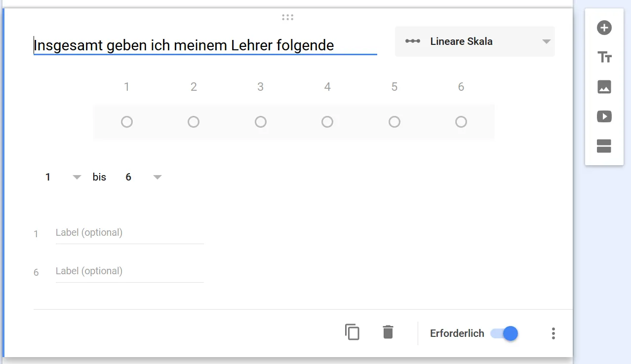This screenshot has height=364, width=631.
Task: Click the label field for value 1
Action: click(x=129, y=233)
